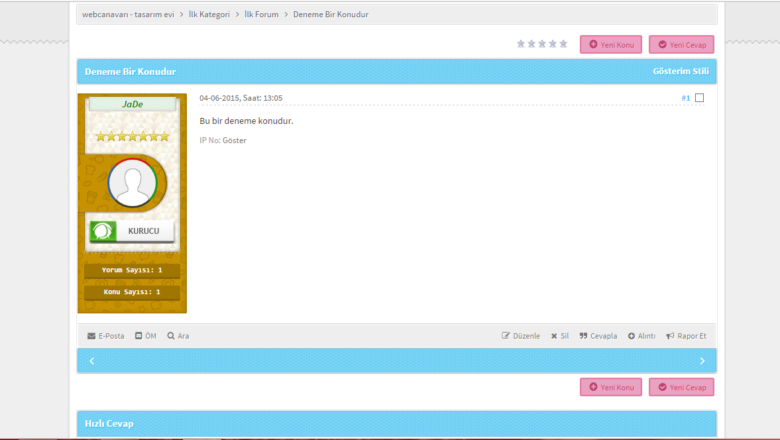Send an ÖM private message
Viewport: 780px width, 440px height.
click(146, 336)
